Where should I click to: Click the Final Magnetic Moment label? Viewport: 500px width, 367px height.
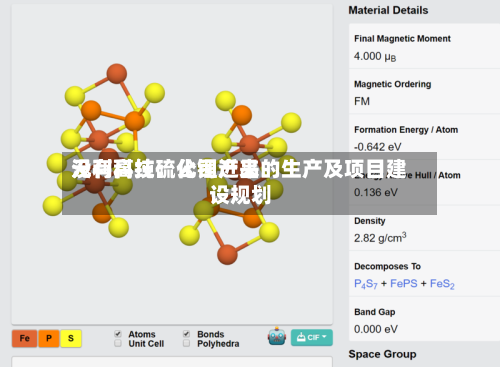(x=402, y=39)
